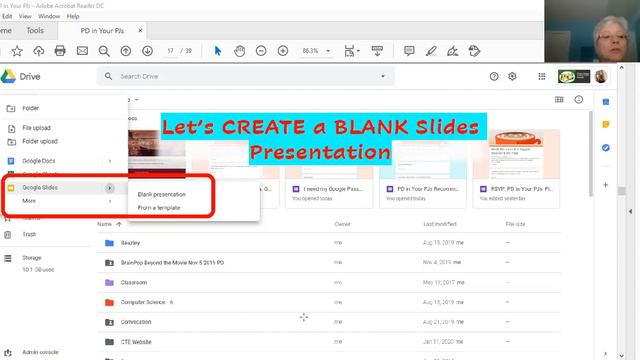Print the PDF using the printer icon
The height and width of the screenshot is (360, 640).
point(60,51)
